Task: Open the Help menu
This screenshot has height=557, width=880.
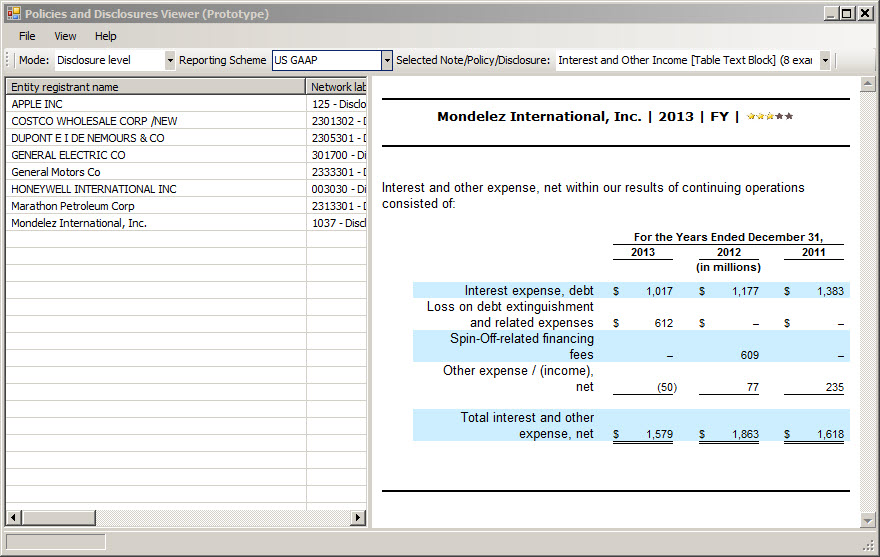Action: pos(106,36)
